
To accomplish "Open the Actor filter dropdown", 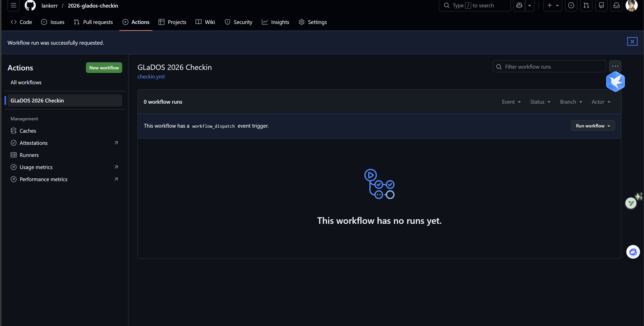I will point(601,102).
